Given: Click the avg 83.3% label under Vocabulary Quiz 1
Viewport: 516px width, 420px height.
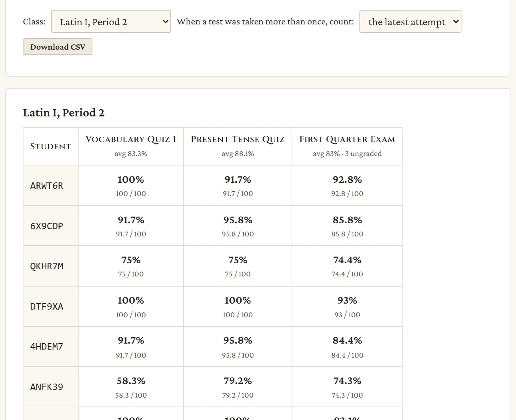Looking at the screenshot, I should [x=131, y=154].
